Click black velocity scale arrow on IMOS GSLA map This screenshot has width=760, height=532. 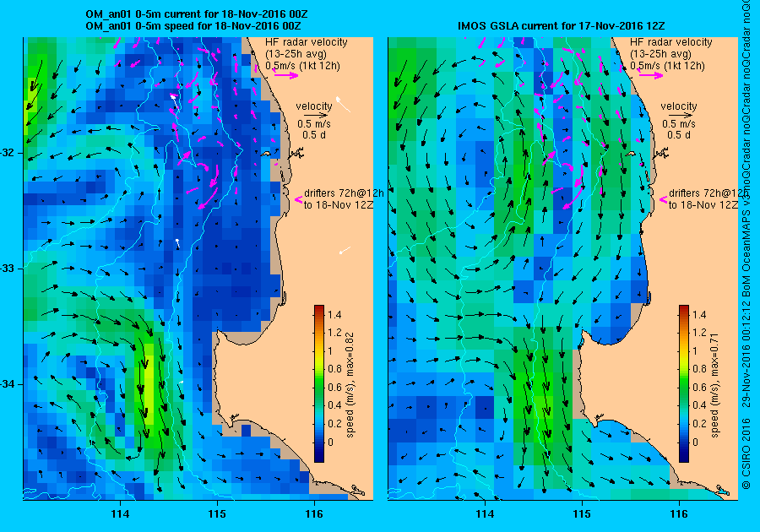pos(679,116)
